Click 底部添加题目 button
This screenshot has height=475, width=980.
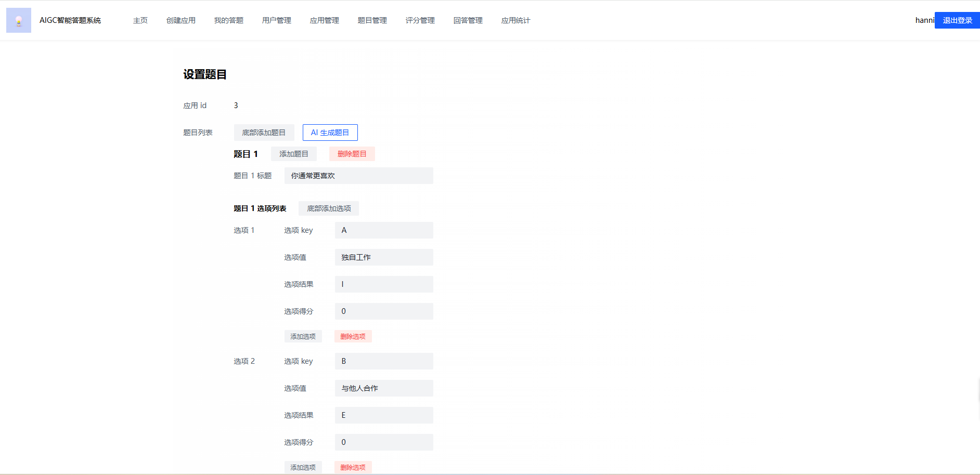(264, 133)
